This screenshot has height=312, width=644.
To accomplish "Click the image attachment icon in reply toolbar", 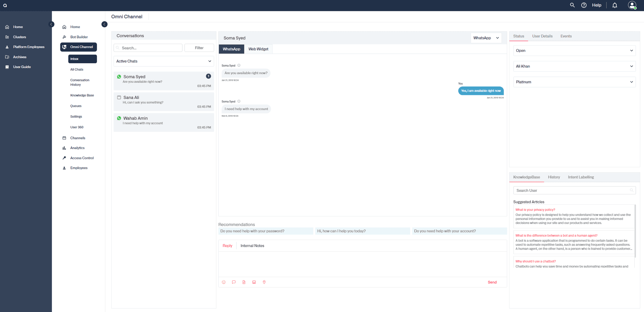I will pyautogui.click(x=254, y=282).
